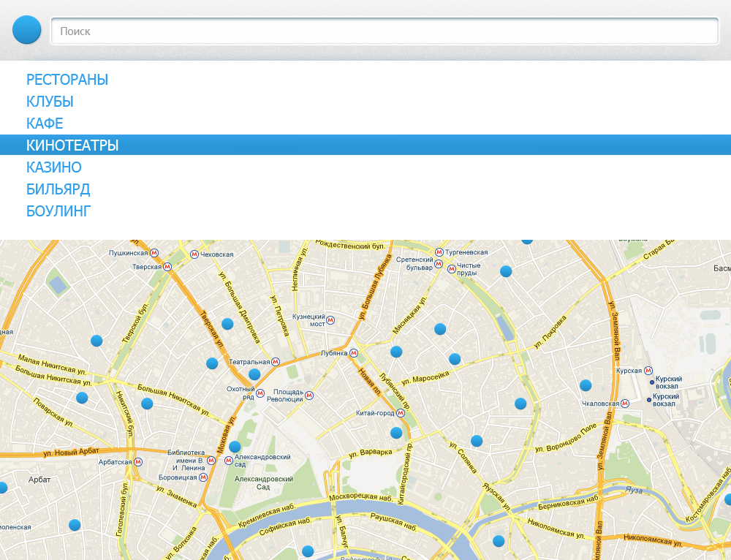Click the Лубянка metro station icon

(354, 353)
